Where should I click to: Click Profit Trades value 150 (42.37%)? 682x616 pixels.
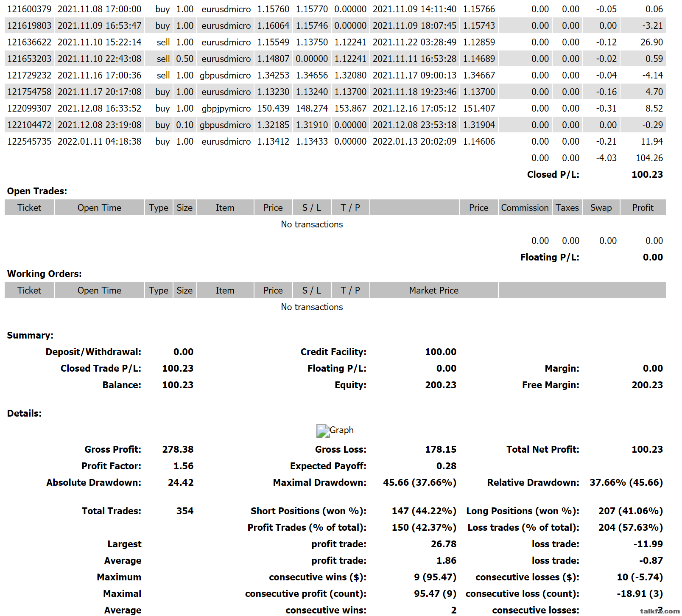424,527
